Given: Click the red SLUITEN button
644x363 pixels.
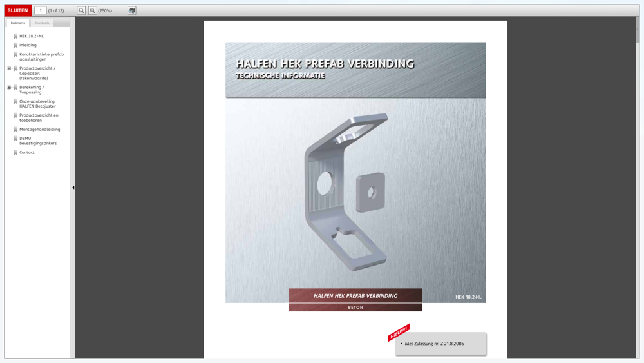Looking at the screenshot, I should [x=17, y=10].
